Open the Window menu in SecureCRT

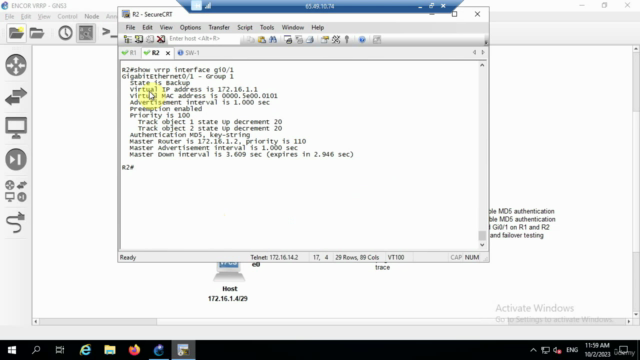293,27
